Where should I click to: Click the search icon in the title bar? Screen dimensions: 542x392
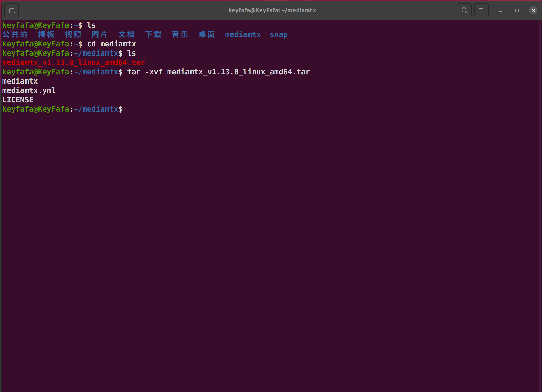(464, 10)
